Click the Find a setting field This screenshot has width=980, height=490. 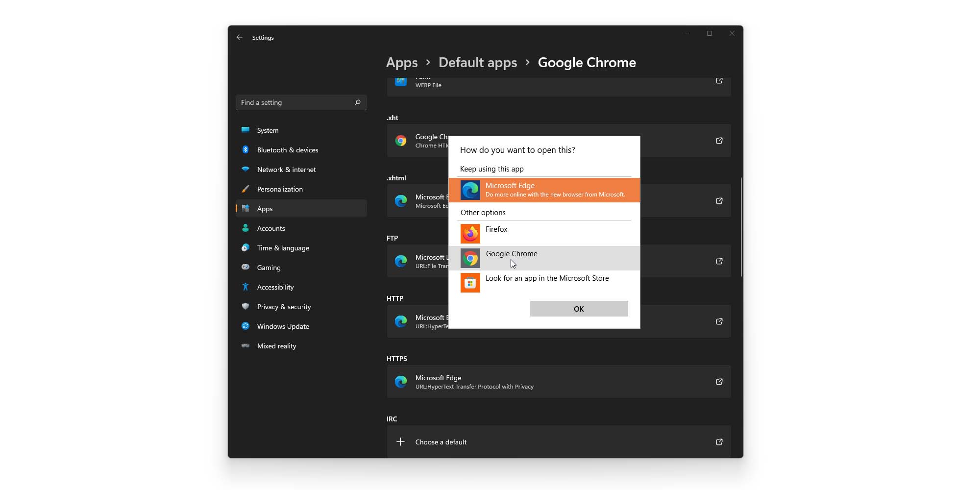(295, 102)
